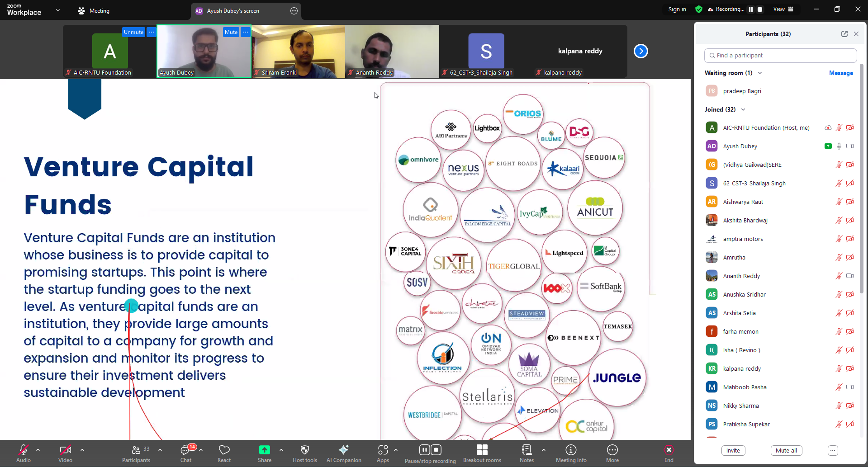Show Meeting info
This screenshot has height=467, width=868.
(x=571, y=453)
